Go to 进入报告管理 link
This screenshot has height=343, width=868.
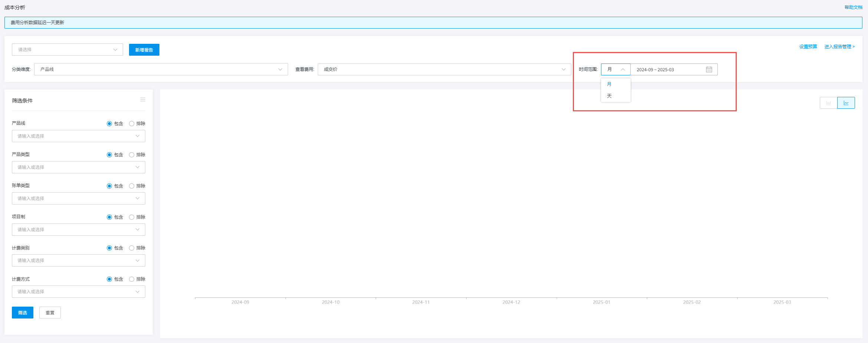click(x=839, y=47)
